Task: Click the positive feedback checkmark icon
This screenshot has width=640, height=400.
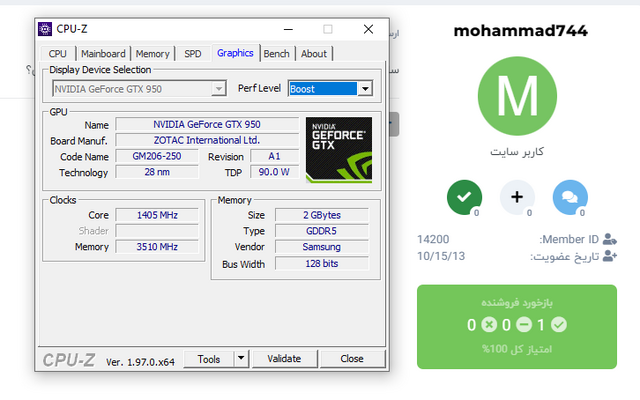Action: click(x=559, y=325)
